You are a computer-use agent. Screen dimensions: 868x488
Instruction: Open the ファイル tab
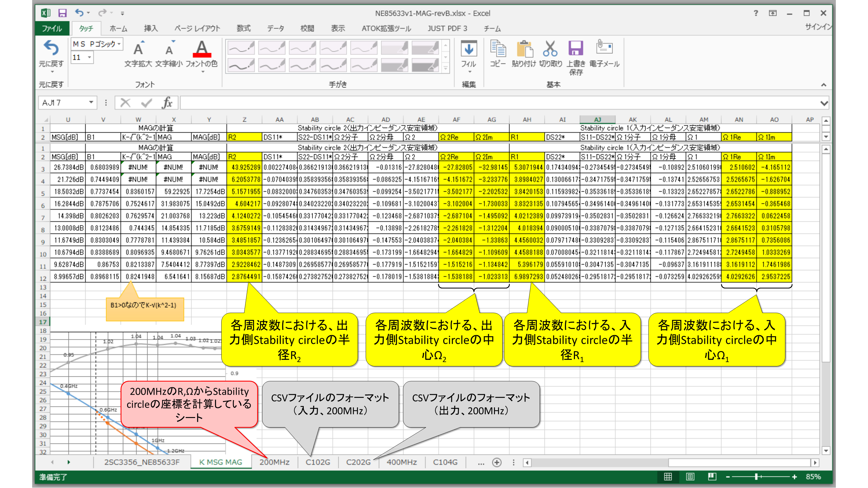(52, 29)
